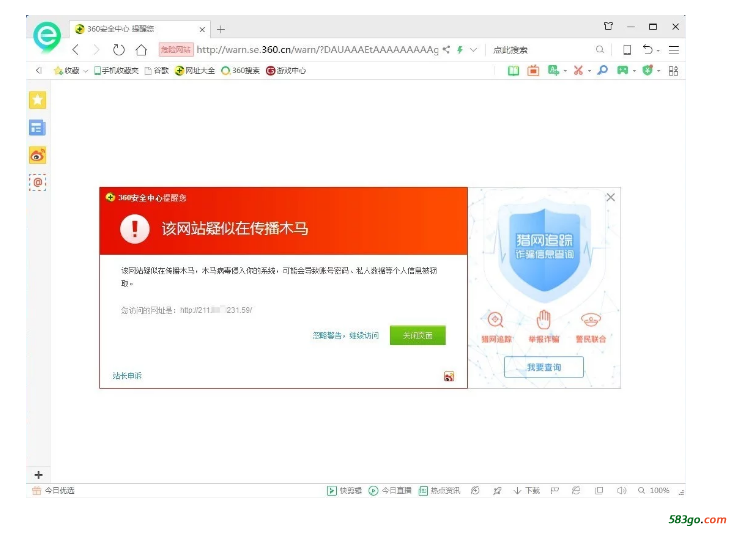Open 热点资讯 in status bar
The width and height of the screenshot is (732, 535).
click(439, 490)
